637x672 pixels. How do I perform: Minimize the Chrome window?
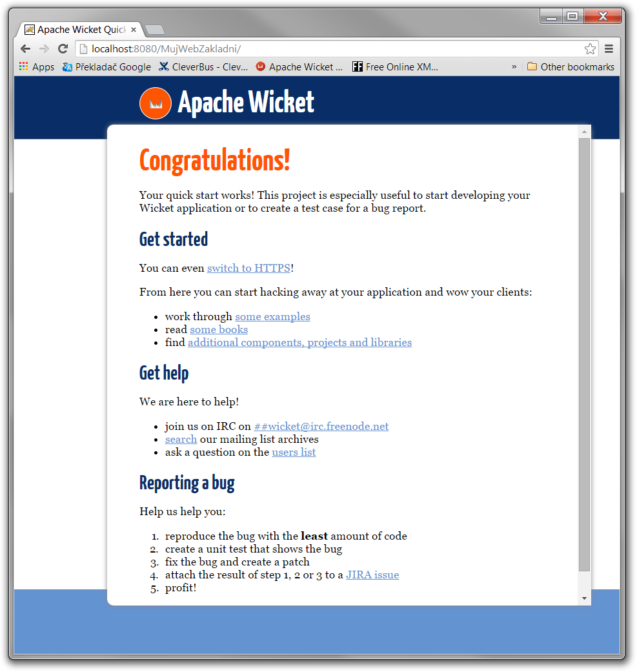point(551,17)
